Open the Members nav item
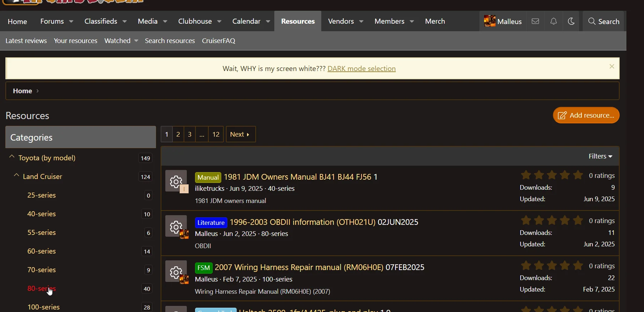644x312 pixels. (x=389, y=22)
